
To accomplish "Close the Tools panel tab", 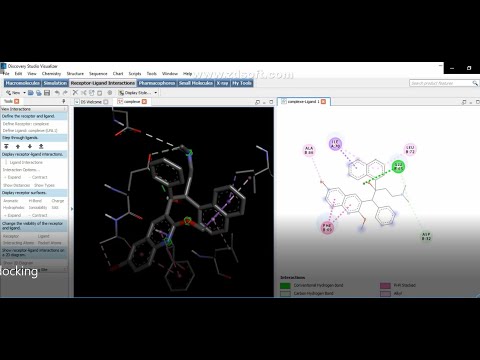I will click(x=17, y=101).
